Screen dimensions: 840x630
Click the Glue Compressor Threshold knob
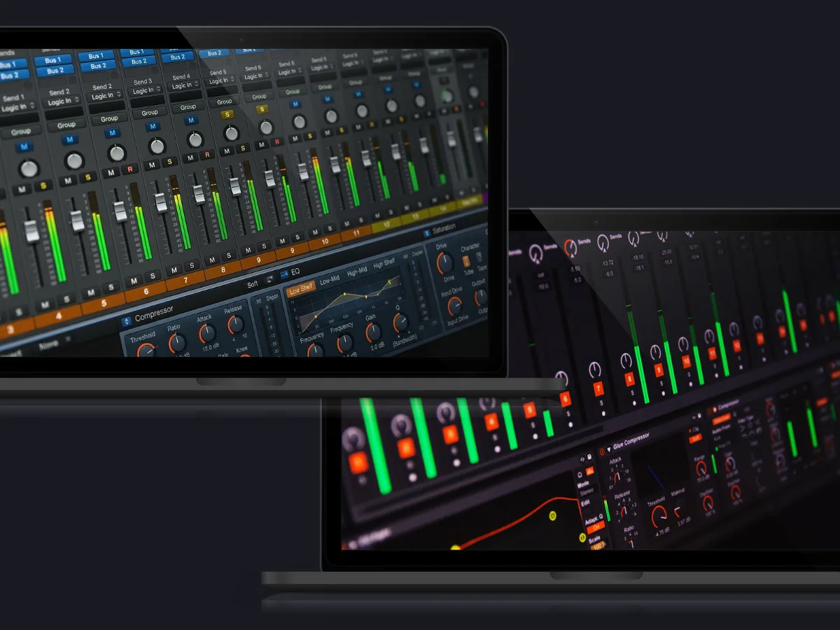[x=658, y=517]
